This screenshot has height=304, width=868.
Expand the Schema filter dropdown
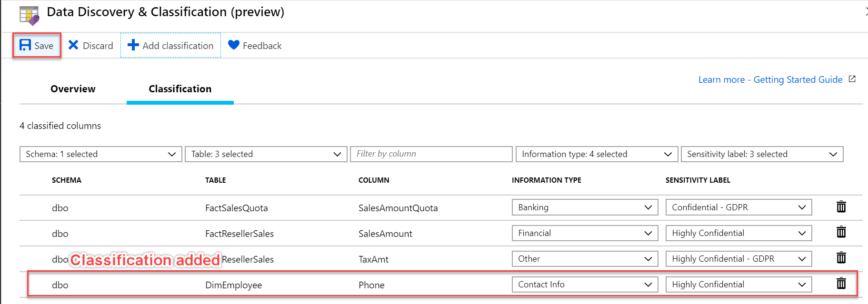[100, 154]
